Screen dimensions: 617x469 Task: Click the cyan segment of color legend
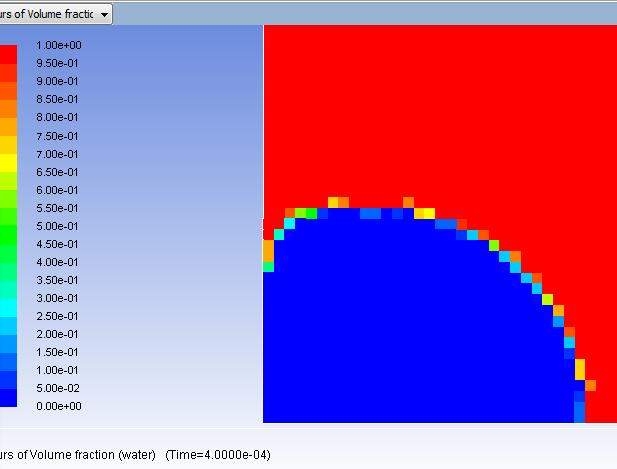point(8,308)
